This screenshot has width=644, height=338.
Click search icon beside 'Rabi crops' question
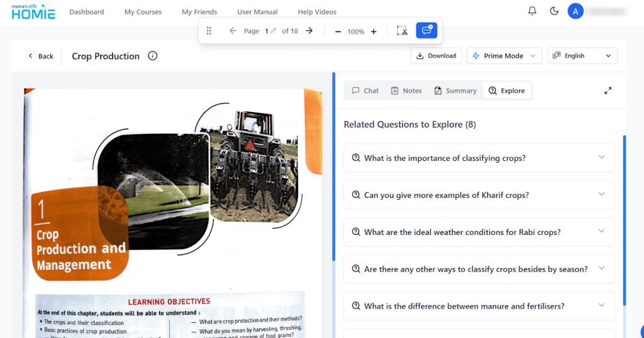356,232
